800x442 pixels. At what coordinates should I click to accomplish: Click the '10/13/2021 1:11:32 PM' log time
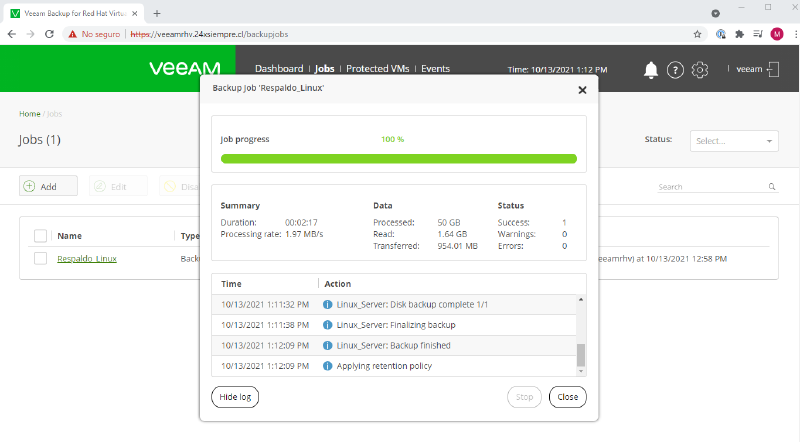click(265, 305)
